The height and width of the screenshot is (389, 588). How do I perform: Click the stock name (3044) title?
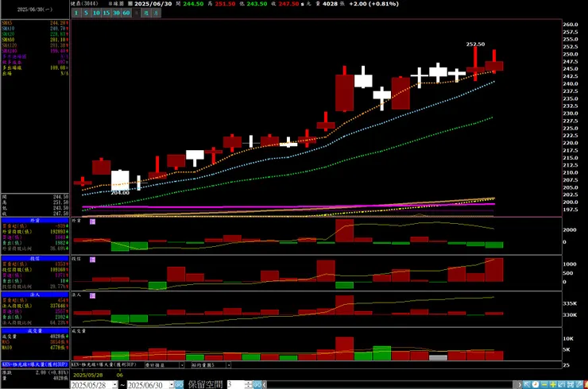(x=84, y=4)
